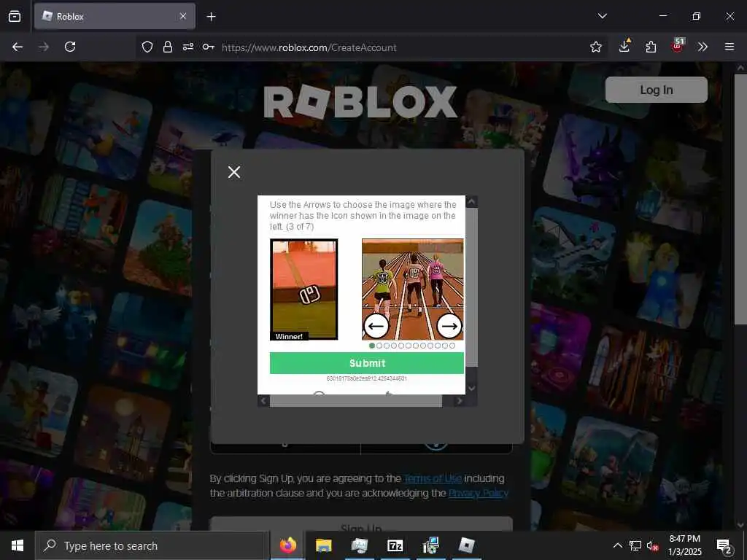The image size is (747, 560).
Task: Go back to the previous page
Action: (x=18, y=47)
